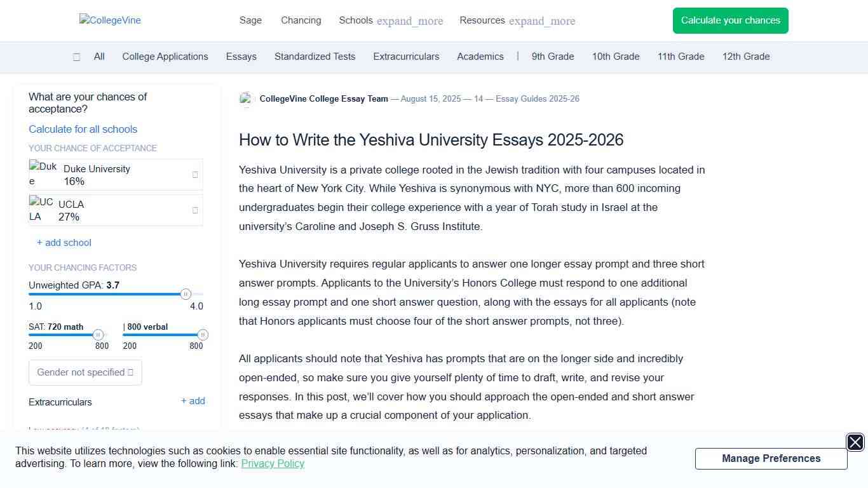The width and height of the screenshot is (868, 488).
Task: Click the + add school link
Action: pyautogui.click(x=64, y=242)
